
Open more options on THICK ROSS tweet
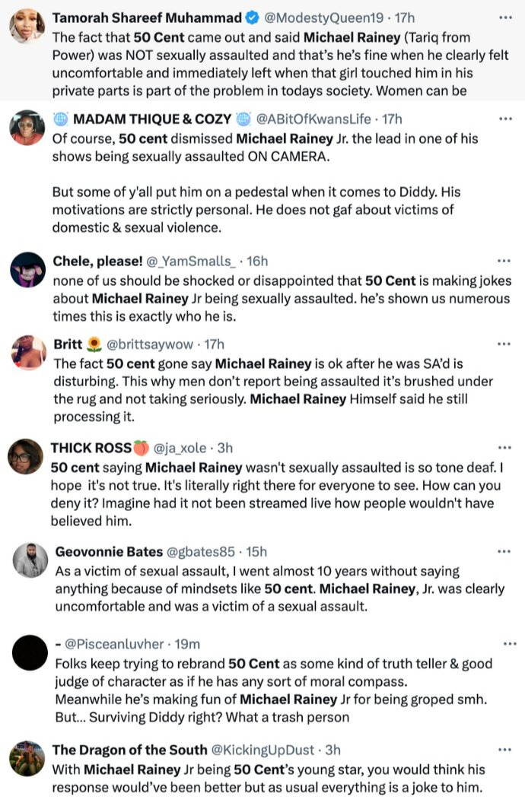tap(504, 447)
